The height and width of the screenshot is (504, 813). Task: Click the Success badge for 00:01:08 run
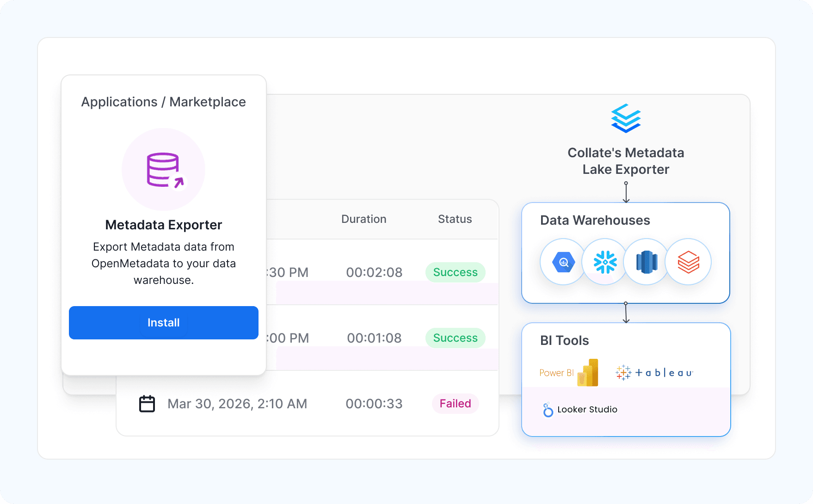coord(456,338)
